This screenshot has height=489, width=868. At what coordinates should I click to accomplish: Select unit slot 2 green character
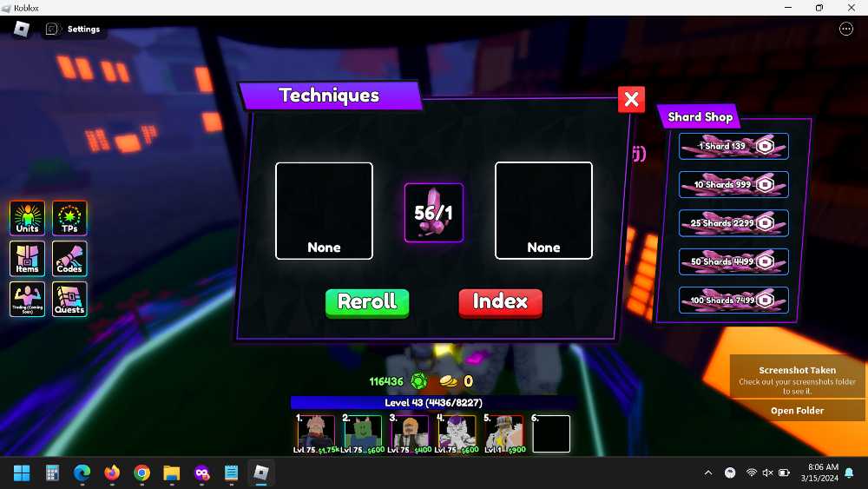coord(363,433)
